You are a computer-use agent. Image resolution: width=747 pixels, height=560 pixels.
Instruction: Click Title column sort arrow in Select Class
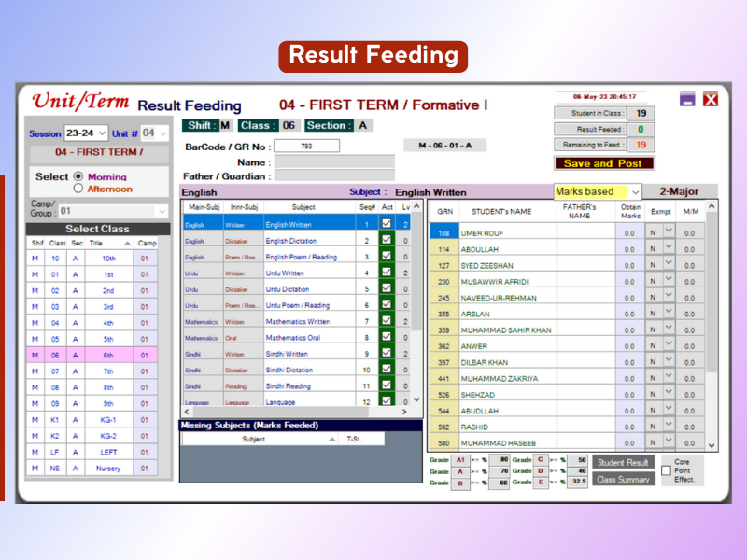(127, 243)
